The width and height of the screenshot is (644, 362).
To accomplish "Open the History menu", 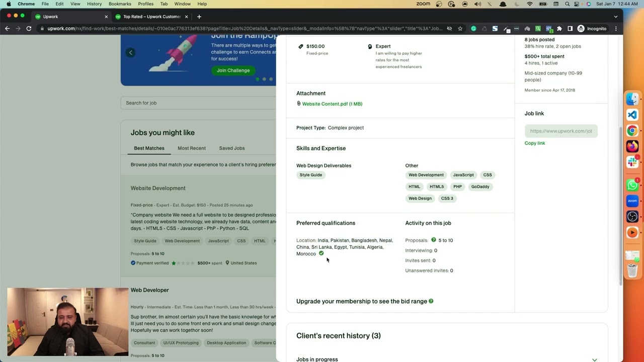I will click(94, 4).
